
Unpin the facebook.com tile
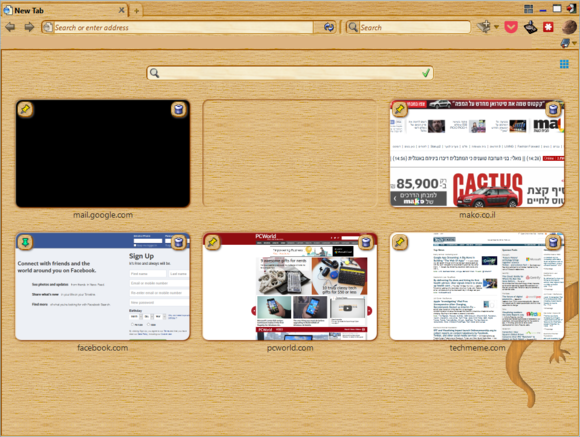25,242
